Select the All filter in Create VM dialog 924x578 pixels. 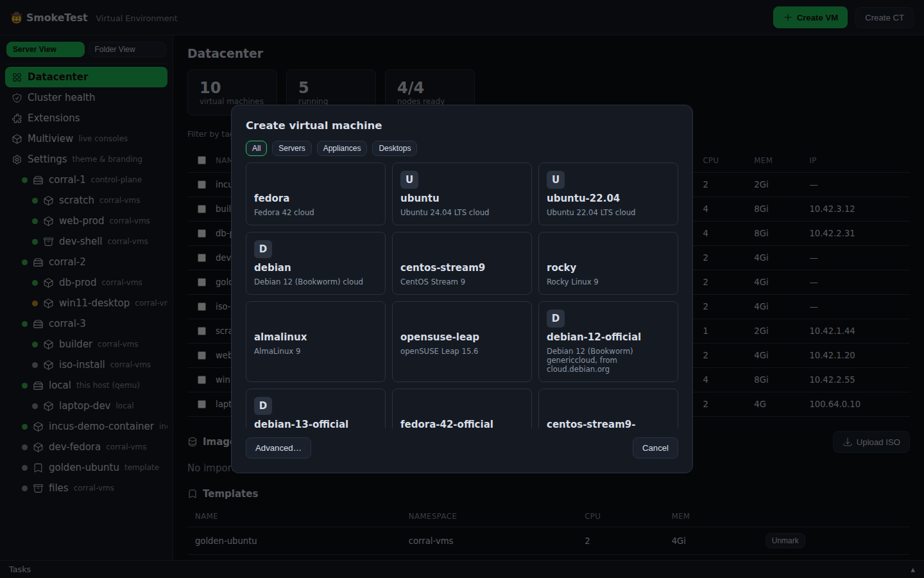click(256, 148)
